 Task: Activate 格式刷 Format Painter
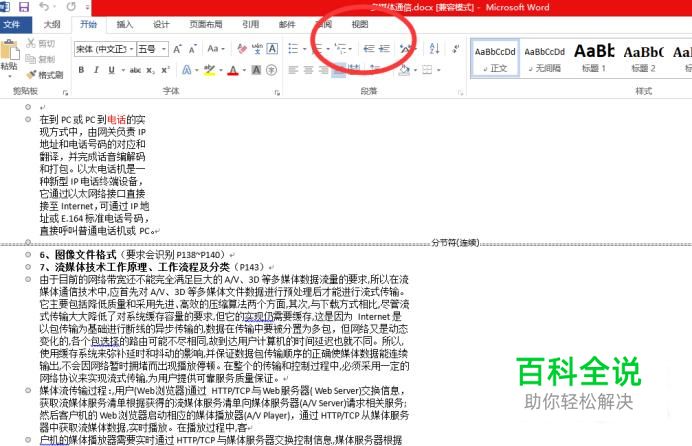click(45, 75)
